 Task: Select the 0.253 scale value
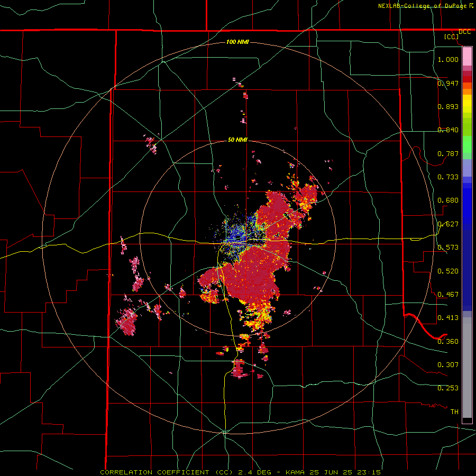pos(448,388)
